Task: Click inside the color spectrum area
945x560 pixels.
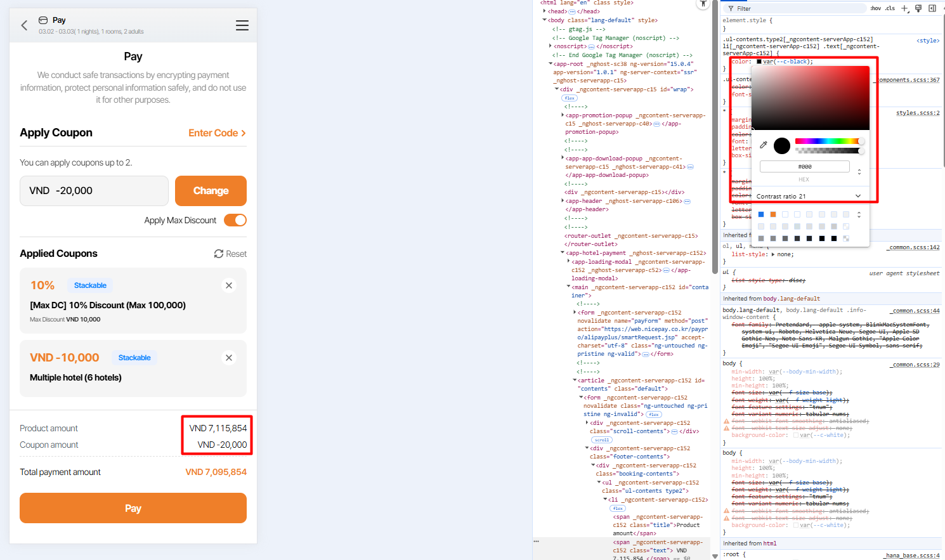Action: [811, 98]
